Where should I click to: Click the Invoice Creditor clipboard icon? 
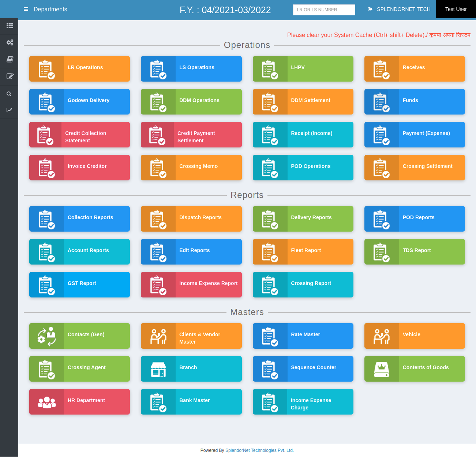[x=46, y=168]
